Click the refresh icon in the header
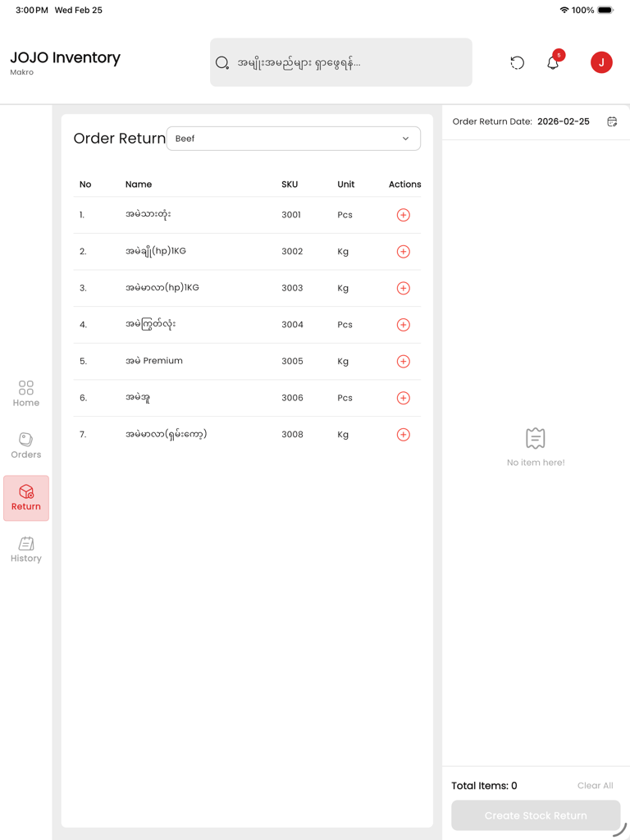This screenshot has width=630, height=840. tap(517, 62)
